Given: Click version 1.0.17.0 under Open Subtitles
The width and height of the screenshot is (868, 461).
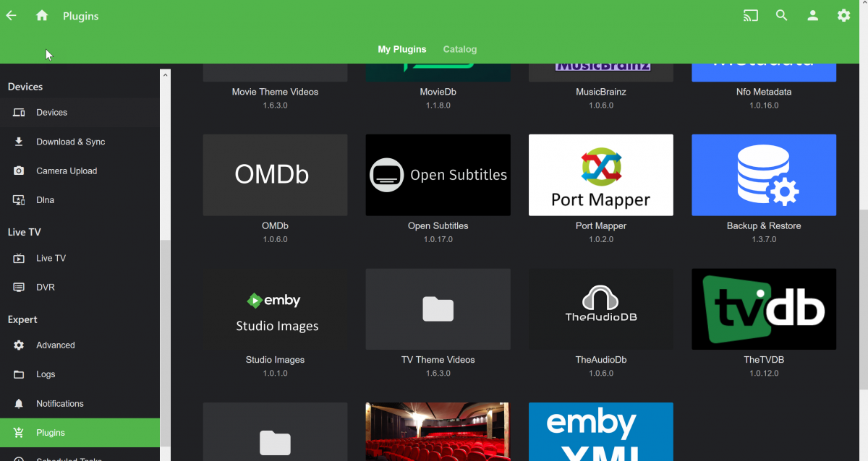Looking at the screenshot, I should [438, 239].
